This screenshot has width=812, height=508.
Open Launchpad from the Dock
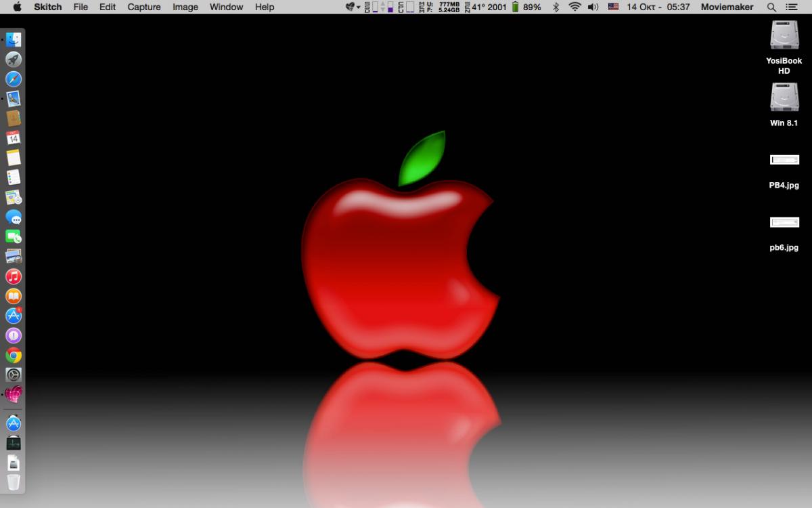point(14,60)
